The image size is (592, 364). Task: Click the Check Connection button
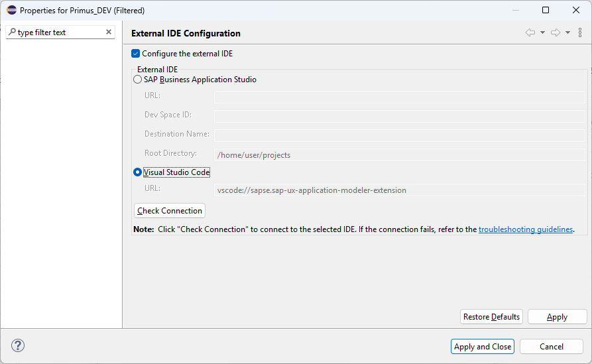pyautogui.click(x=170, y=211)
